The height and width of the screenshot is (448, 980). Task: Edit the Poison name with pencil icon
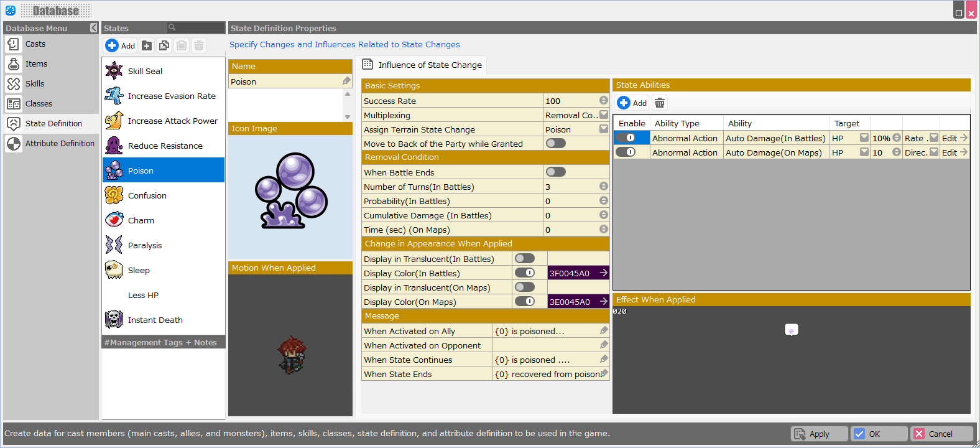[346, 82]
